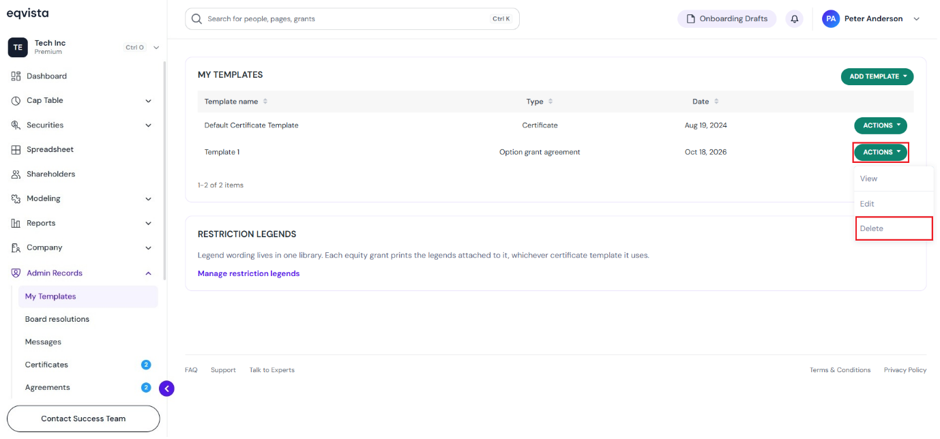Click the Cap Table pie icon
940x439 pixels.
click(16, 101)
